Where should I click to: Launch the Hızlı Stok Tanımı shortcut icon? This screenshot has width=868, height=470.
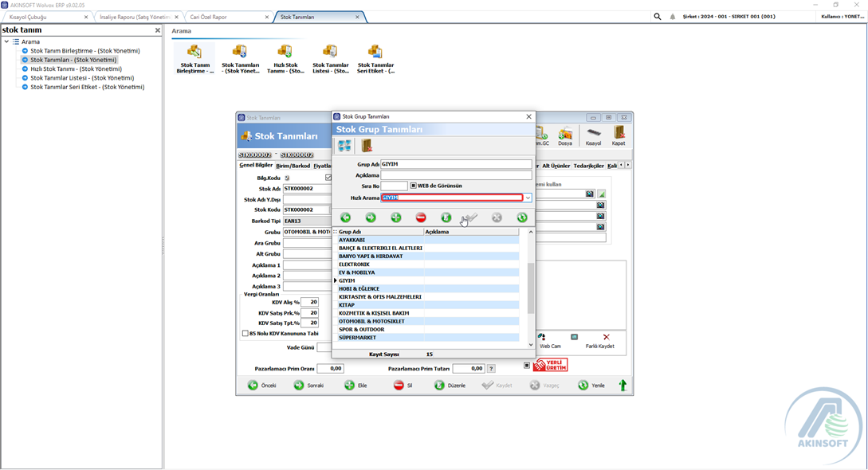tap(285, 59)
